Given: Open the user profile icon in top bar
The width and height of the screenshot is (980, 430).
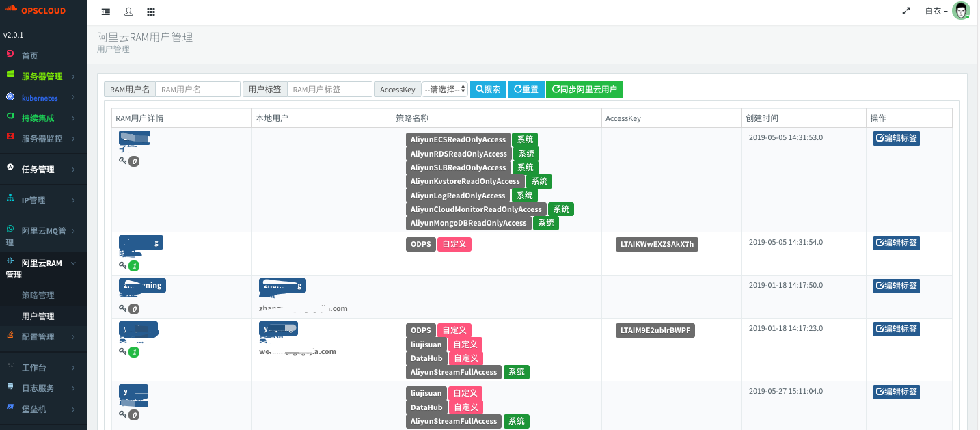Looking at the screenshot, I should 128,12.
